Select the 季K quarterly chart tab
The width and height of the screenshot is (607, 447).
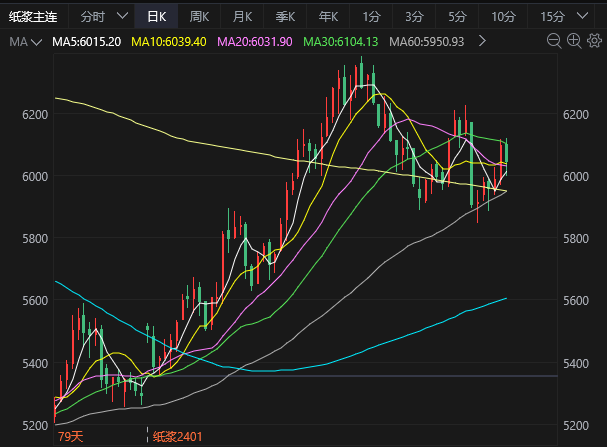coord(286,16)
